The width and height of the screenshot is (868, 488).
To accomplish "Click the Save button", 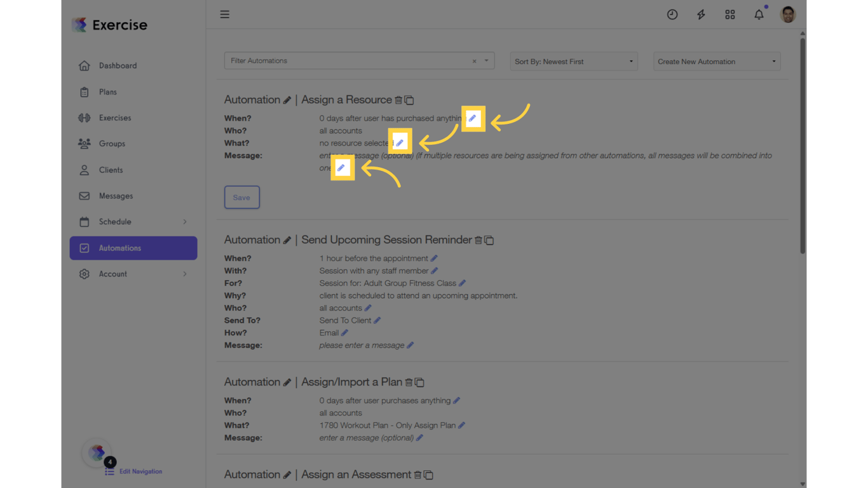I will point(241,197).
